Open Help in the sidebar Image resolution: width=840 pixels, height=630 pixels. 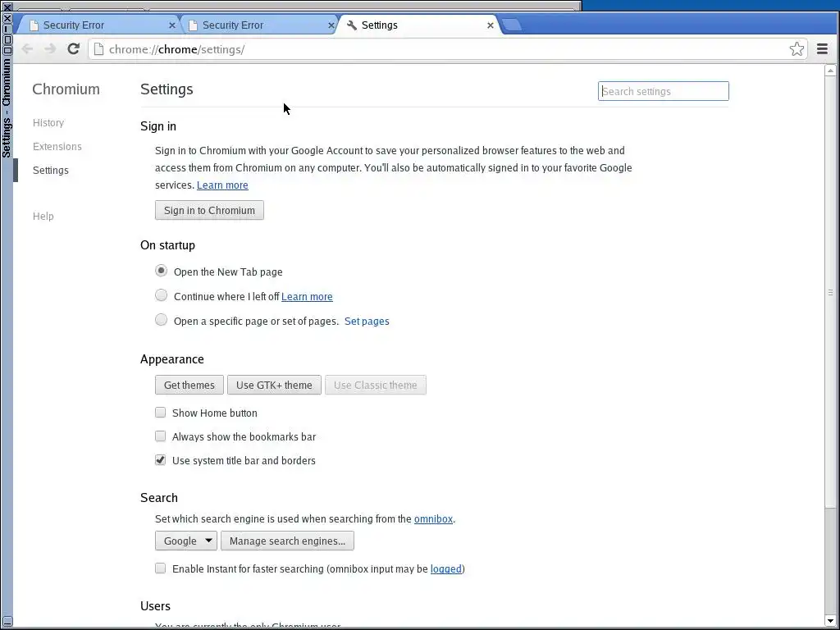(x=43, y=216)
